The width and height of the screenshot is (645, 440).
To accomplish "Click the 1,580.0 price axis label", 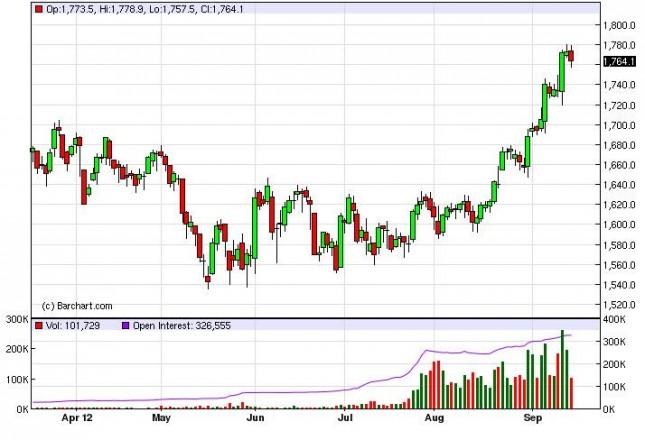I will click(x=619, y=245).
